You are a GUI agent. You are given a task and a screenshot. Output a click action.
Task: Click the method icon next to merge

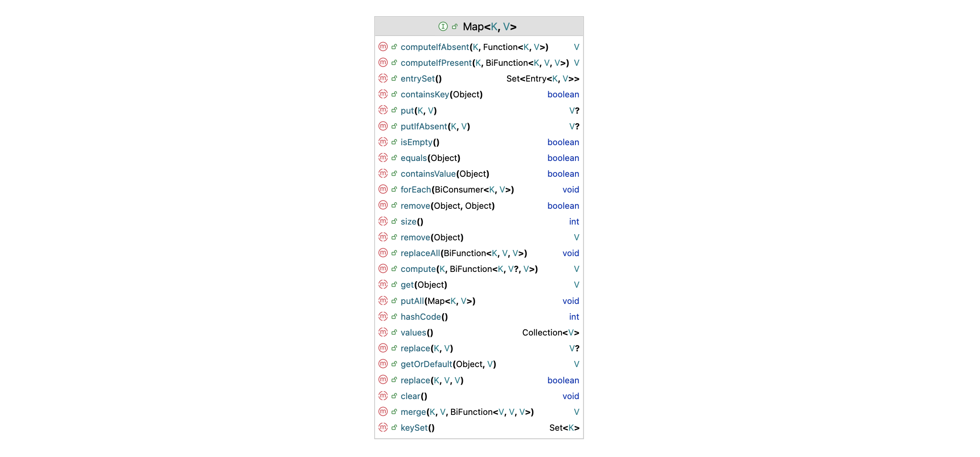[x=383, y=412]
